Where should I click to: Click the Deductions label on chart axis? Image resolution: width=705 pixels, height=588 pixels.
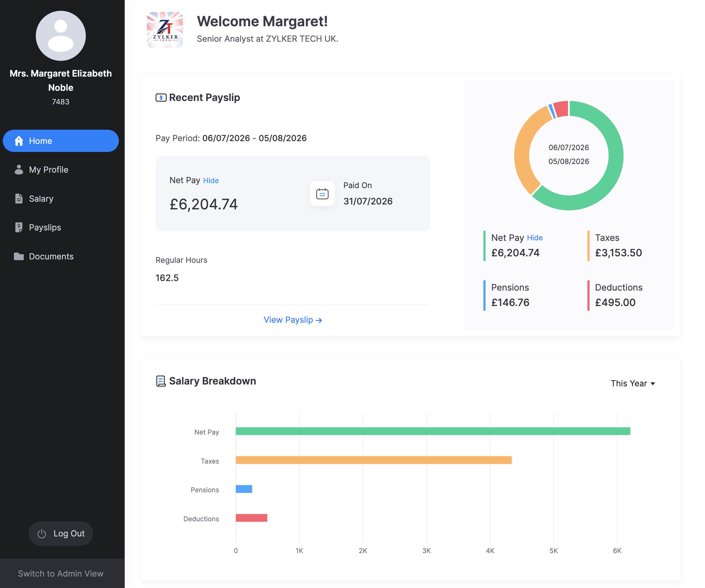tap(201, 519)
